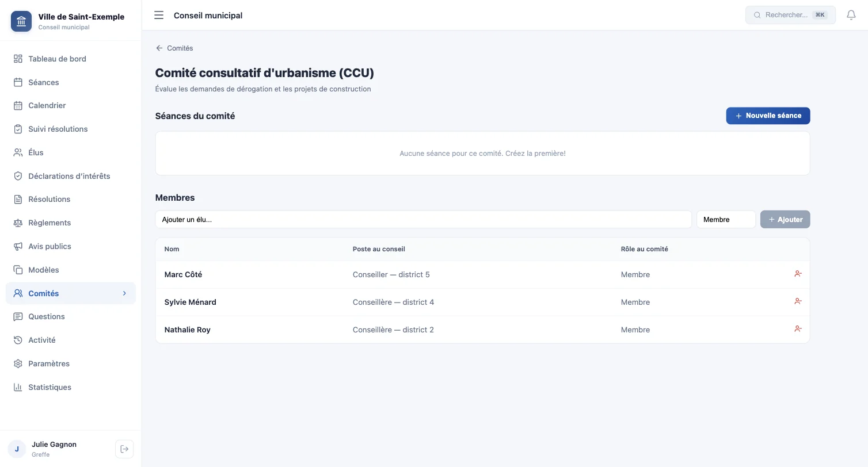The image size is (868, 467).
Task: Go back via the Comités breadcrumb link
Action: (x=174, y=48)
